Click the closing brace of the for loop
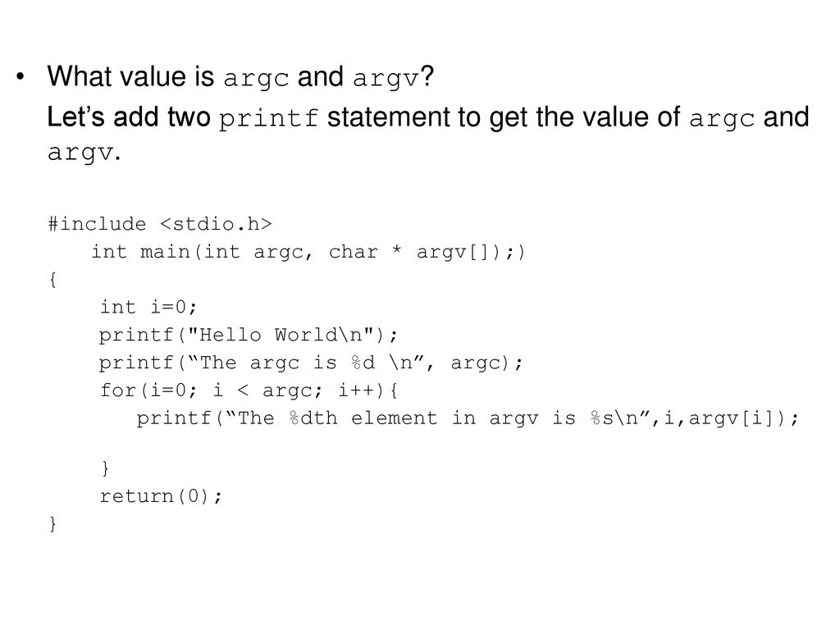Screen dimensions: 840x630 click(x=105, y=468)
